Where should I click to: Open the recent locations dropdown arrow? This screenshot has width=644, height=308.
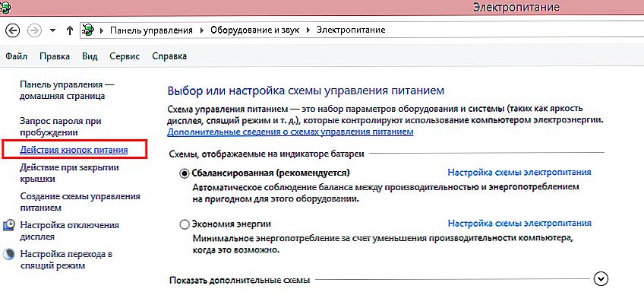click(52, 30)
